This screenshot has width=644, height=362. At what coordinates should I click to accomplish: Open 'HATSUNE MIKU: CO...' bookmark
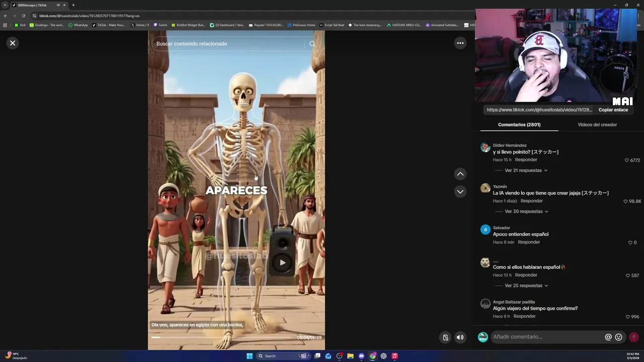point(404,25)
